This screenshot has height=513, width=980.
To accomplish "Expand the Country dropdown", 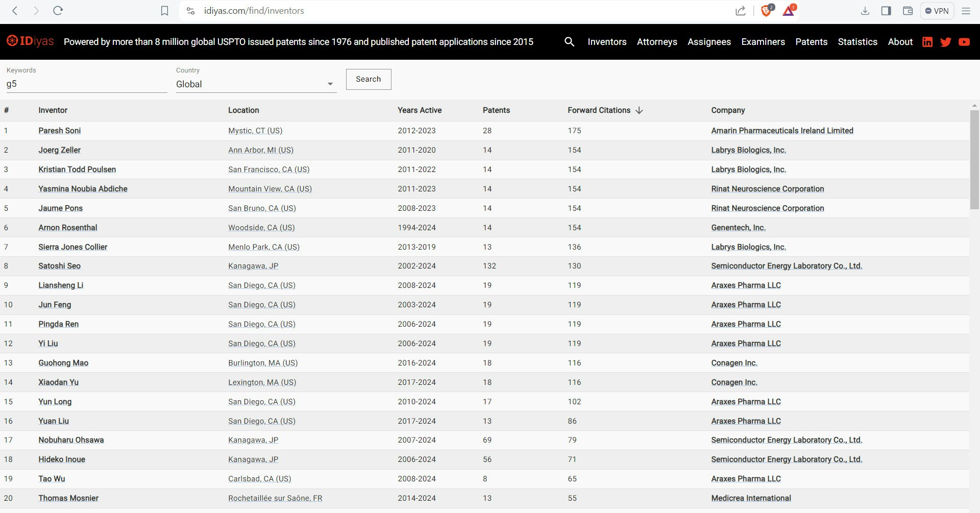I will pos(256,84).
